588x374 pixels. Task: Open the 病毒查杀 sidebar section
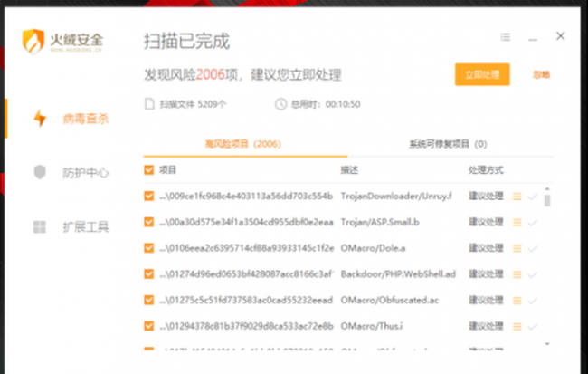(x=86, y=119)
